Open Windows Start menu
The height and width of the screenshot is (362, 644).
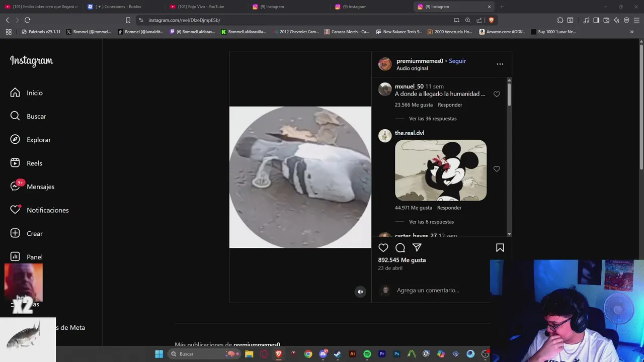click(159, 354)
